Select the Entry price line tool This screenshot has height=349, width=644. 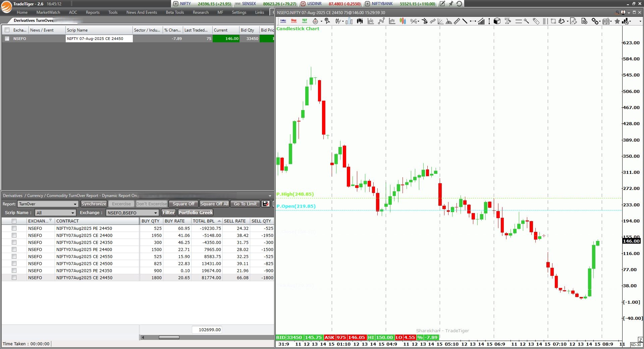[x=283, y=21]
